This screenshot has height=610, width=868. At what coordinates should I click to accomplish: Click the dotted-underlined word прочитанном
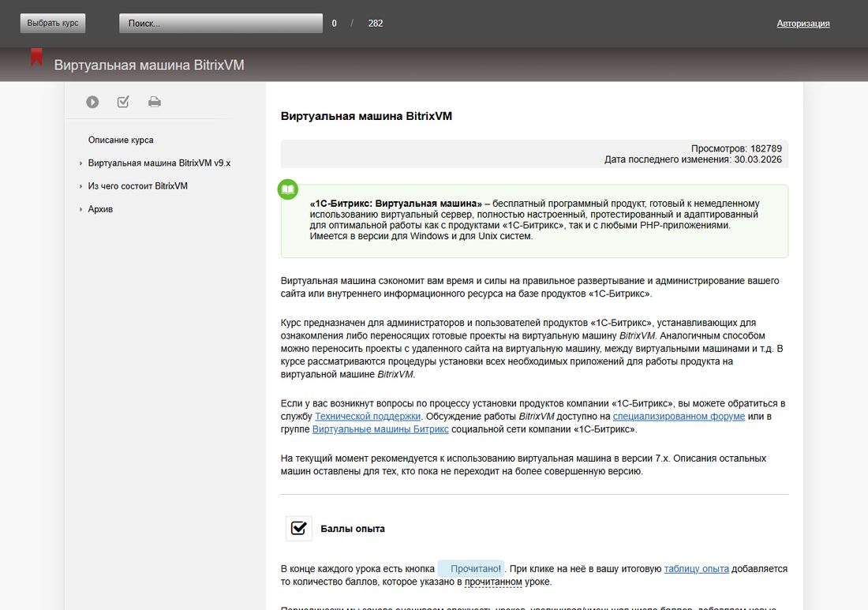493,582
